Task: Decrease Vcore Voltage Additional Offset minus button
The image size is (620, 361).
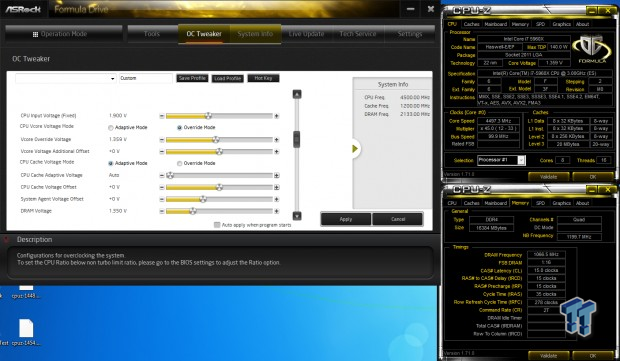Action: [162, 151]
